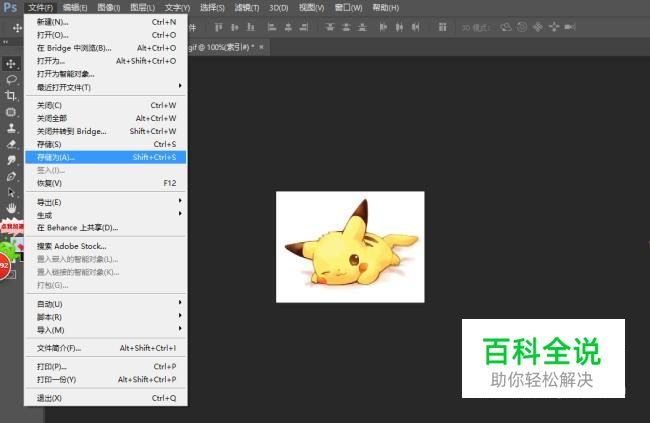
Task: Click 3D roll mode icon
Action: coord(522,27)
